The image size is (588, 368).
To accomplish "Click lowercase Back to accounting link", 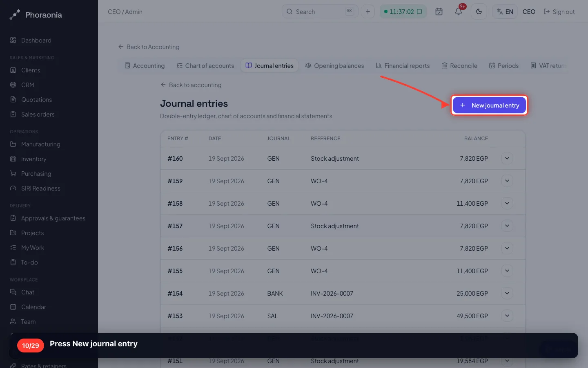I will point(191,85).
